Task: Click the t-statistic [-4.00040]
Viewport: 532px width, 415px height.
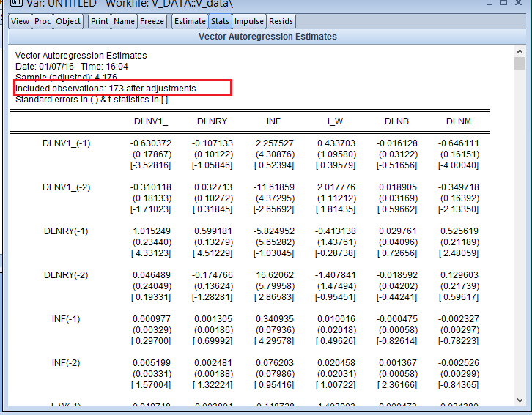Action: (x=458, y=165)
